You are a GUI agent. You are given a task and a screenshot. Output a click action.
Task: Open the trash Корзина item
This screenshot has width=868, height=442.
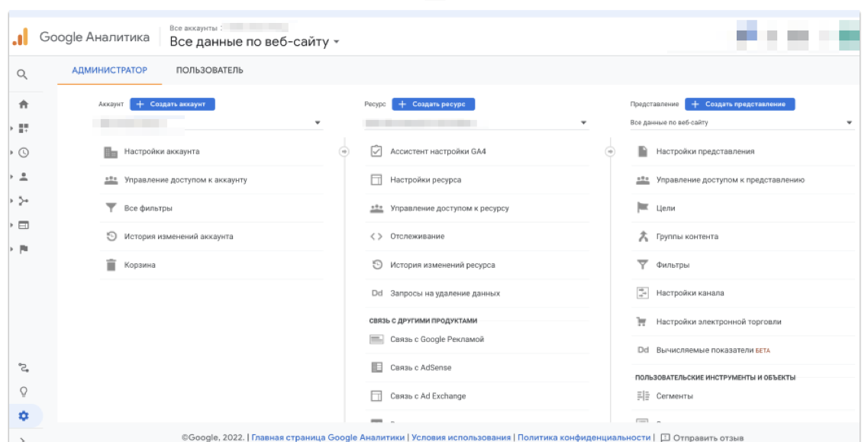click(139, 265)
